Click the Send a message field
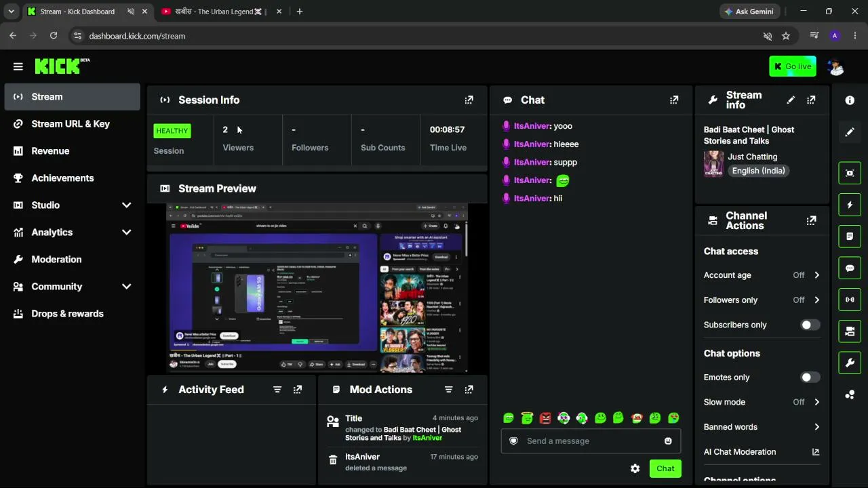The height and width of the screenshot is (488, 868). click(x=591, y=441)
